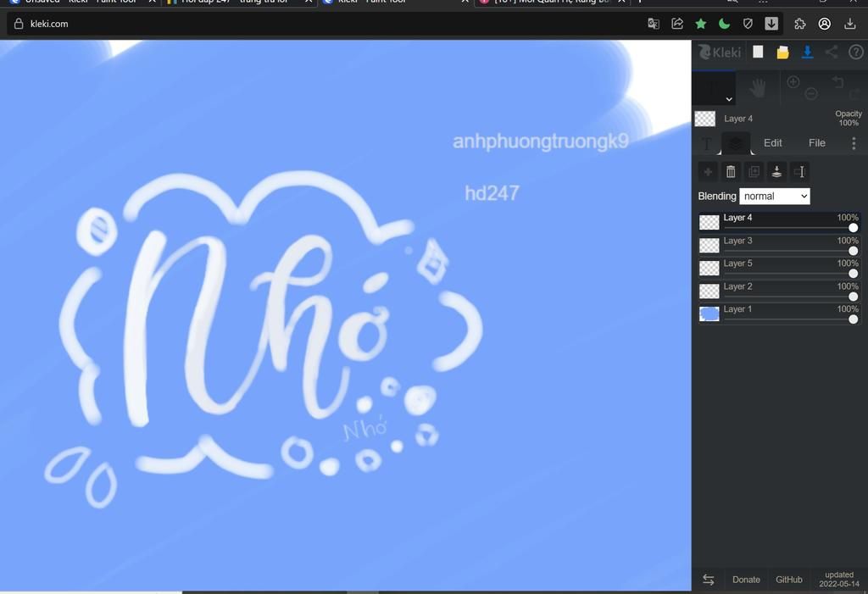Zoom in on the canvas

[x=793, y=82]
